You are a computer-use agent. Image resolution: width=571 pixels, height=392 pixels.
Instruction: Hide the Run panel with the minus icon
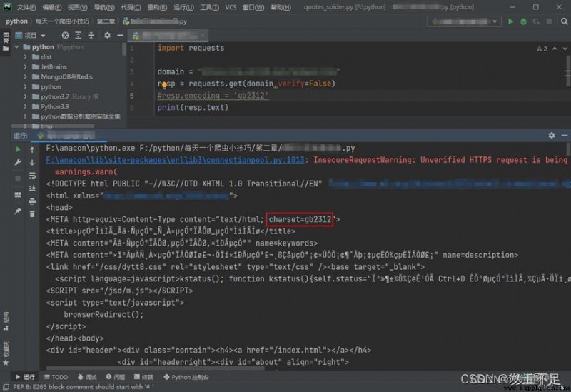(565, 136)
